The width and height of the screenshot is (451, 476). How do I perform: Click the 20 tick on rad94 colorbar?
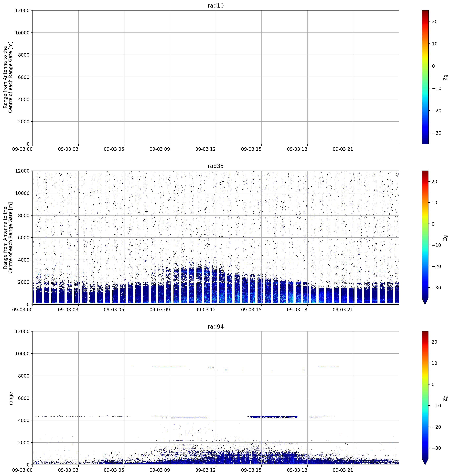point(435,342)
